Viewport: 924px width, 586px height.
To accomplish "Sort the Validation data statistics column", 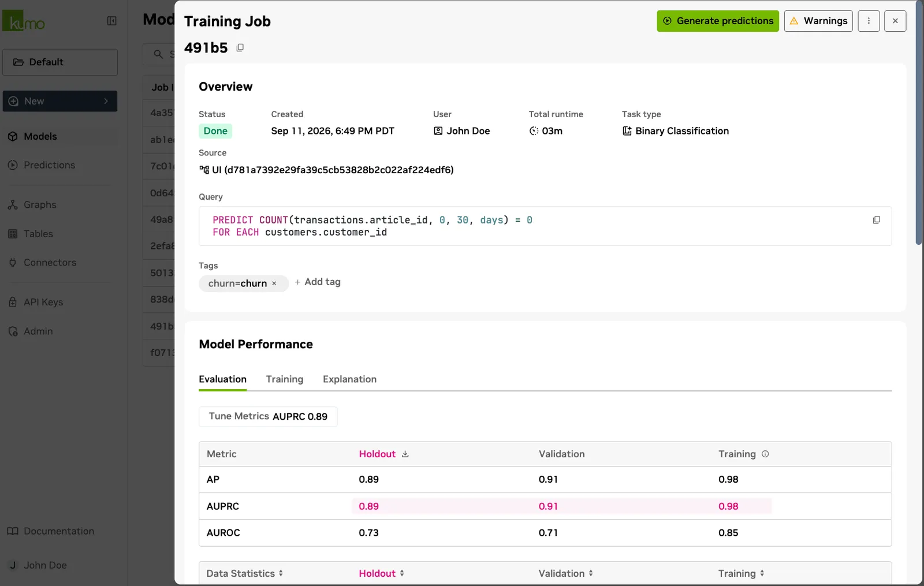I will point(565,573).
